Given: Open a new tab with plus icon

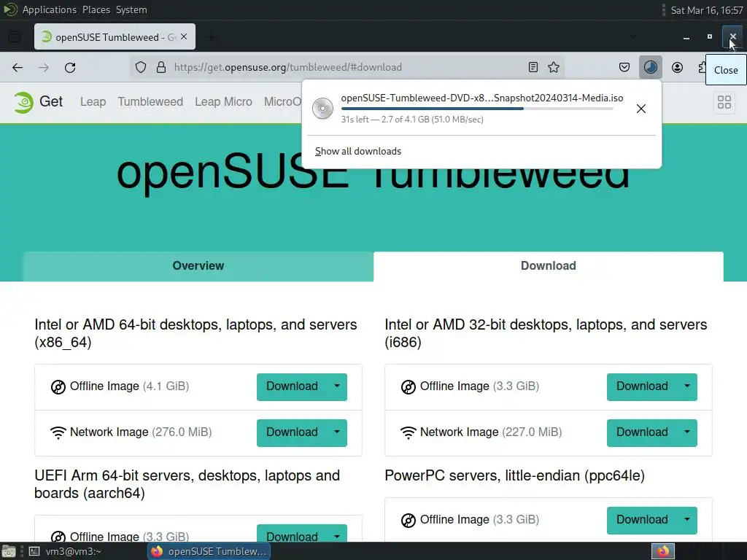Looking at the screenshot, I should (x=212, y=36).
